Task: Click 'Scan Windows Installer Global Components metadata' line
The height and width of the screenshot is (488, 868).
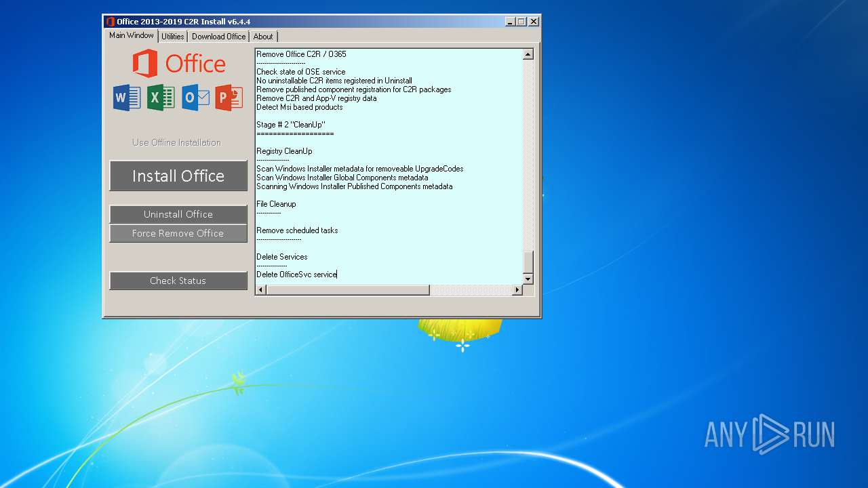Action: pyautogui.click(x=342, y=178)
